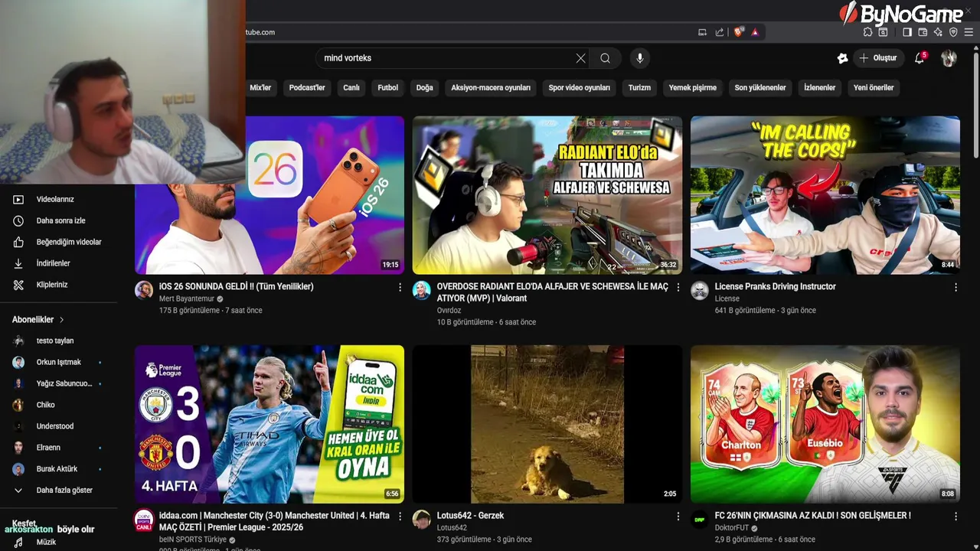980x551 pixels.
Task: Click the Oluştur create button
Action: click(879, 58)
